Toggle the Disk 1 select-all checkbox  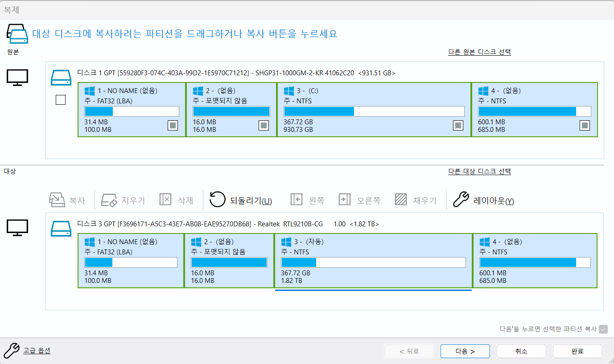(x=61, y=100)
